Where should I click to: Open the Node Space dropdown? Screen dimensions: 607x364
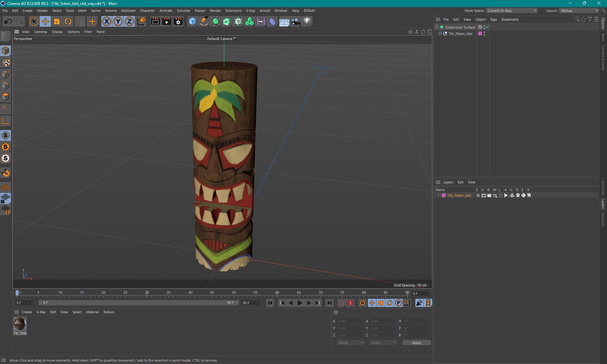click(512, 11)
